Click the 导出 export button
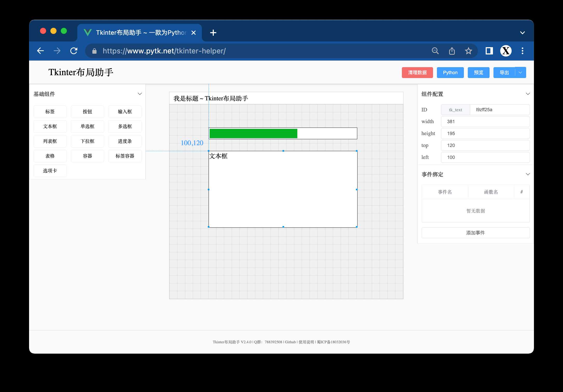The width and height of the screenshot is (563, 392). [504, 73]
